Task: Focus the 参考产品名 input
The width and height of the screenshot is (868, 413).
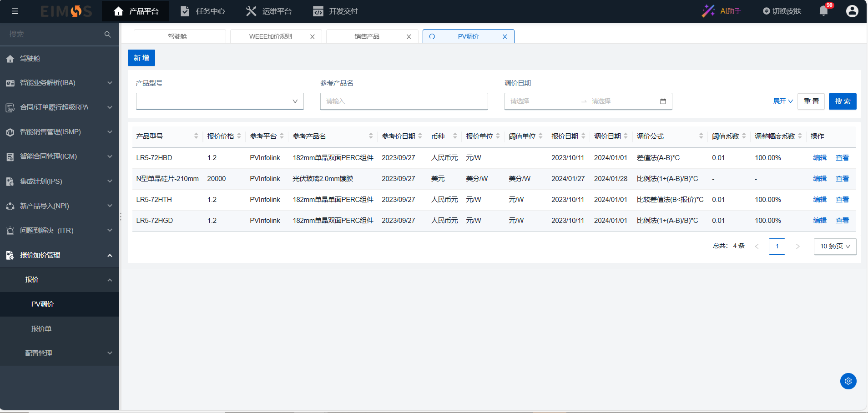Action: [x=404, y=101]
